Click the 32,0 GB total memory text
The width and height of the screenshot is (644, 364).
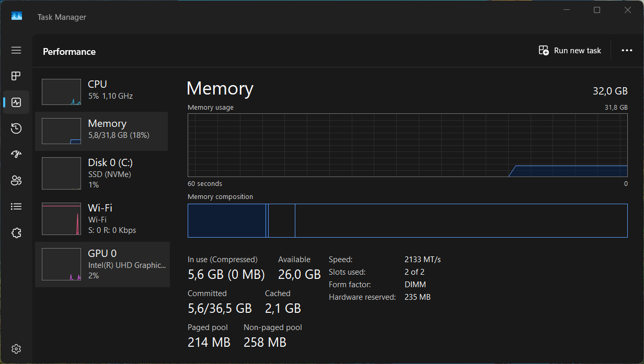coord(610,91)
